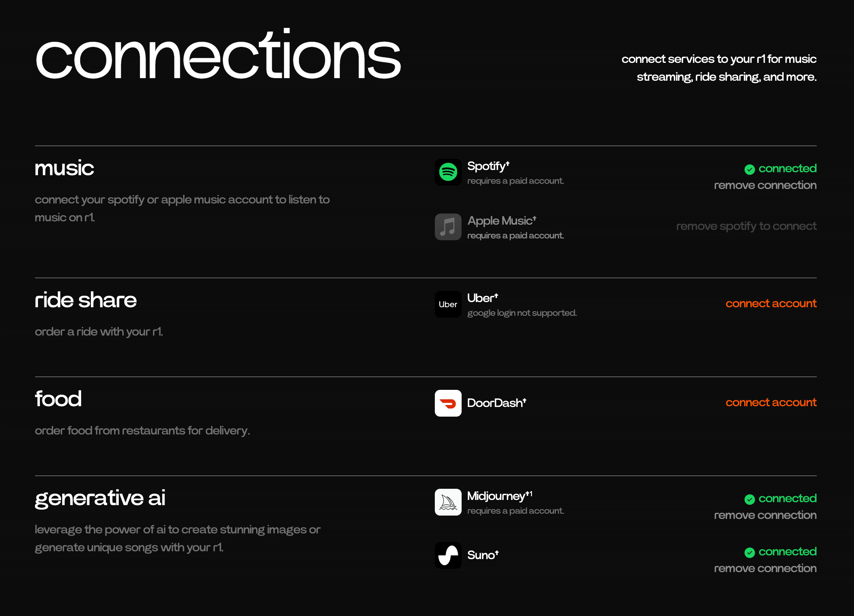Click the Apple Music note icon
Screen dimensions: 854x616
tap(448, 227)
